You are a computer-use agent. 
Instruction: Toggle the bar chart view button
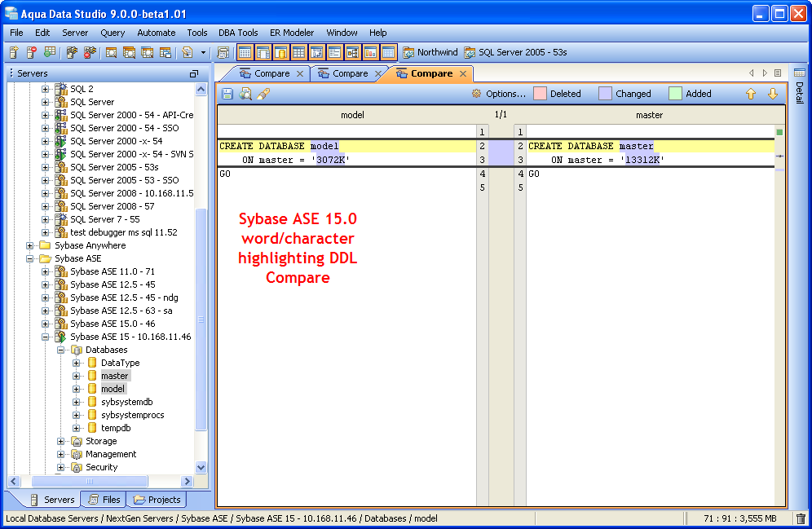point(370,52)
